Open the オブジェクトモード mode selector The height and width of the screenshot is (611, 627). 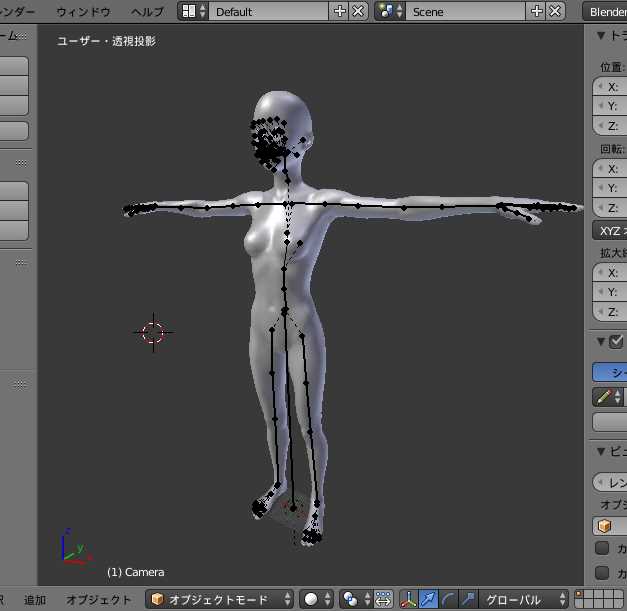point(219,599)
